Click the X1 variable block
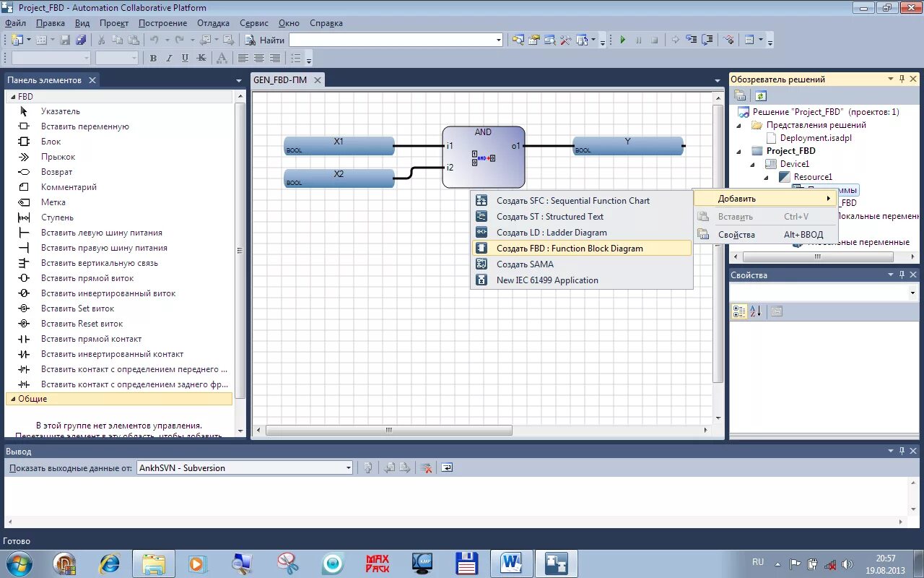Image resolution: width=924 pixels, height=578 pixels. (339, 146)
